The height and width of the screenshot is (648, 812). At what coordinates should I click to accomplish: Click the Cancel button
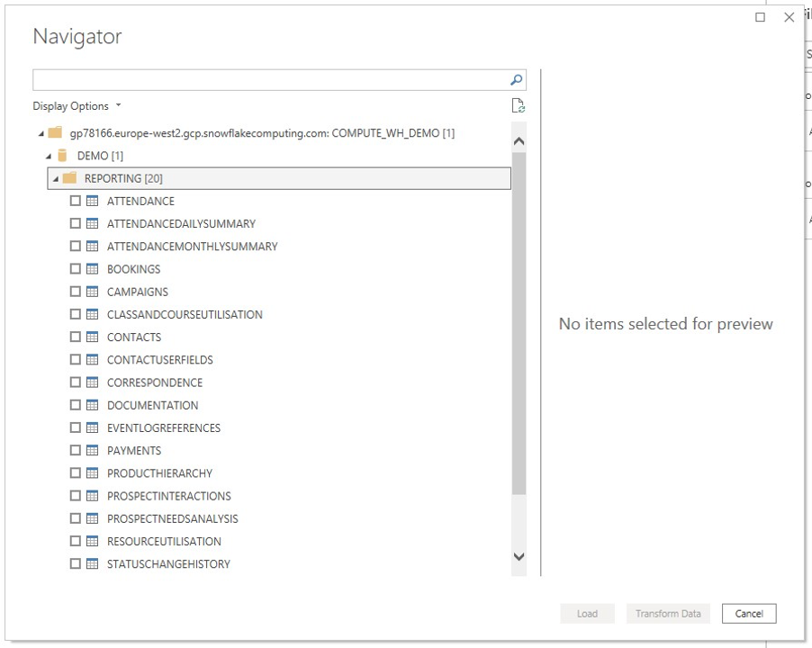coord(748,613)
